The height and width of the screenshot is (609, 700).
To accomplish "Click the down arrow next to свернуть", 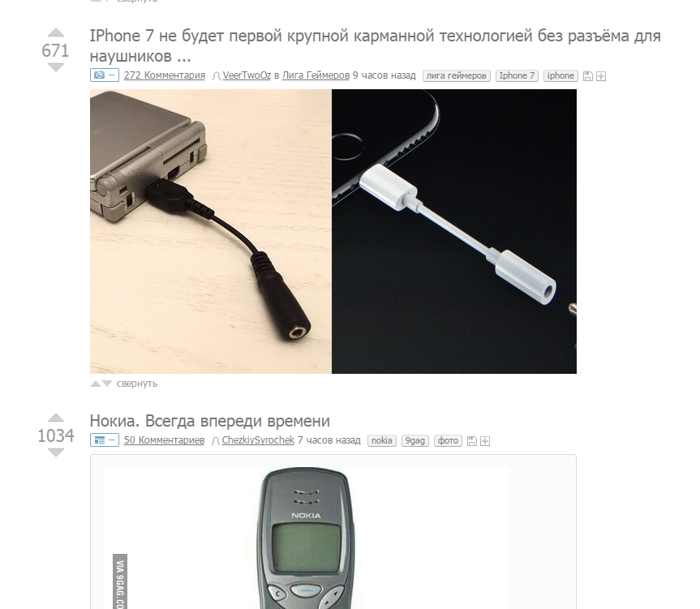I will tap(107, 384).
